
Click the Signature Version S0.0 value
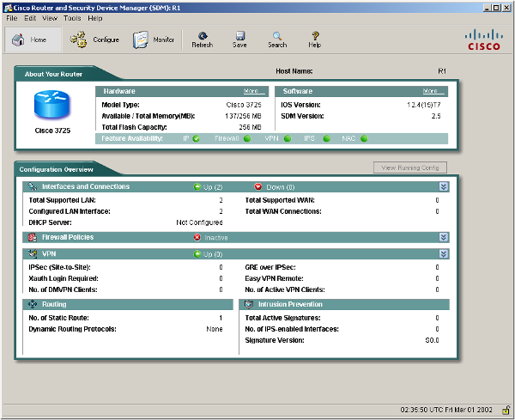coord(432,340)
